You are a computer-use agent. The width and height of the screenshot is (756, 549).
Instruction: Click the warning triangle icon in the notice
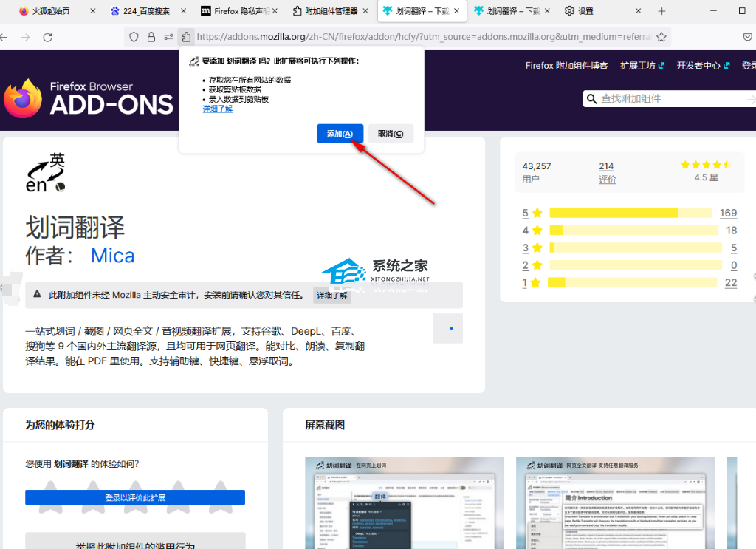pos(37,294)
